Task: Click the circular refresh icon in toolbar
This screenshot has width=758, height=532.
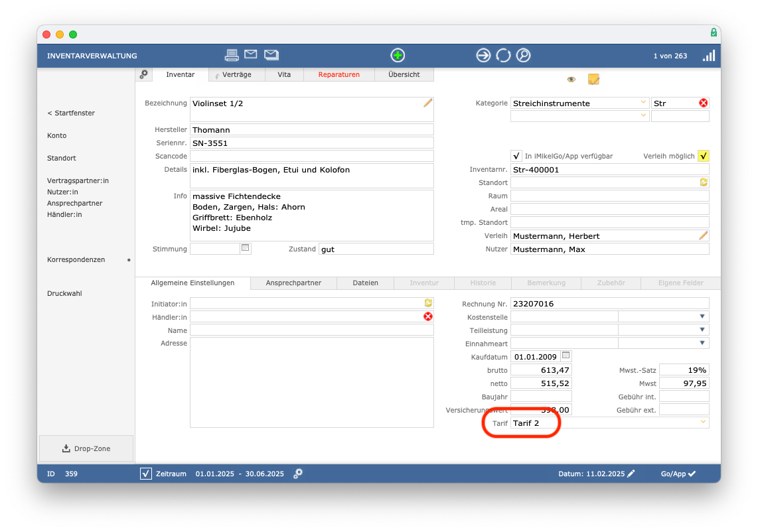Action: pos(503,56)
